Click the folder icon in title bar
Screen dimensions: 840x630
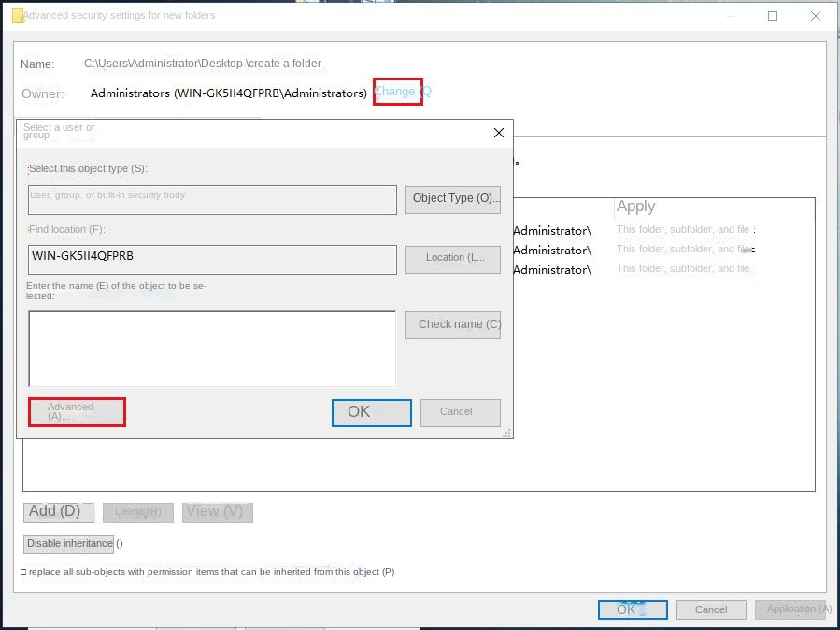coord(17,16)
